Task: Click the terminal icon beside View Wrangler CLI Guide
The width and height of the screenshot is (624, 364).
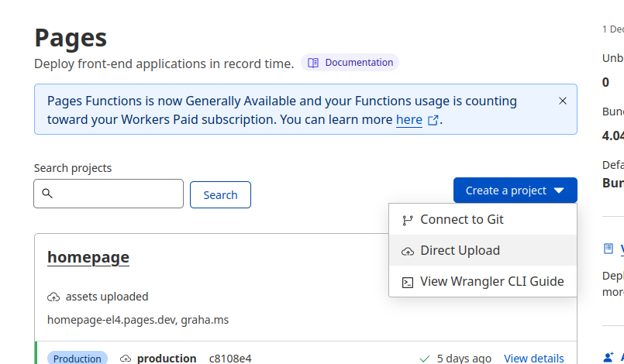Action: pos(407,282)
